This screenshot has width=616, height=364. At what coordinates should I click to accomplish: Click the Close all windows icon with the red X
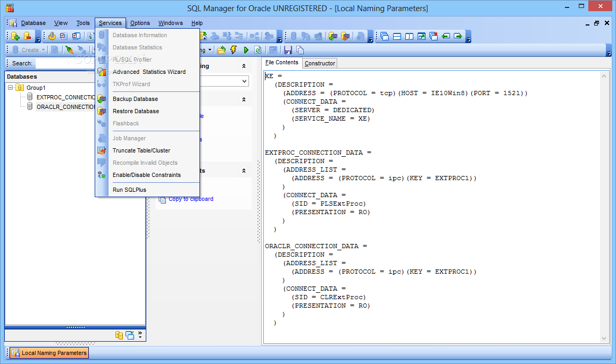point(434,36)
